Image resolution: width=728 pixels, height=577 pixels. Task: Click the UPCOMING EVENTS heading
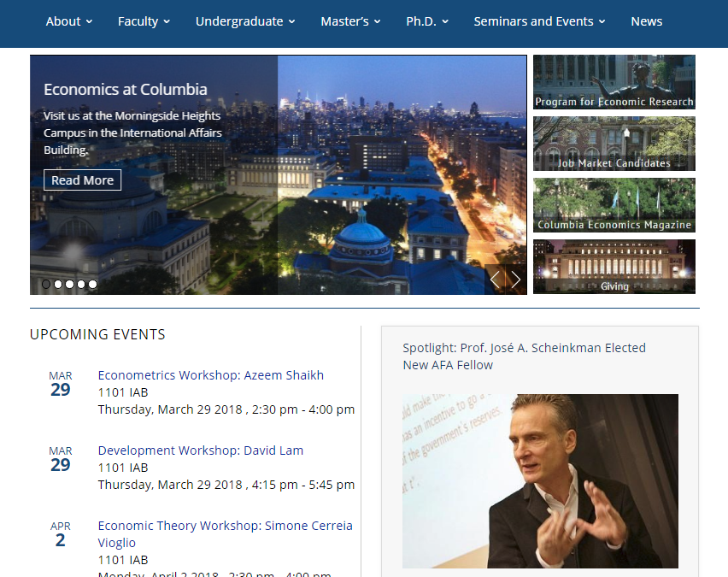(x=97, y=334)
